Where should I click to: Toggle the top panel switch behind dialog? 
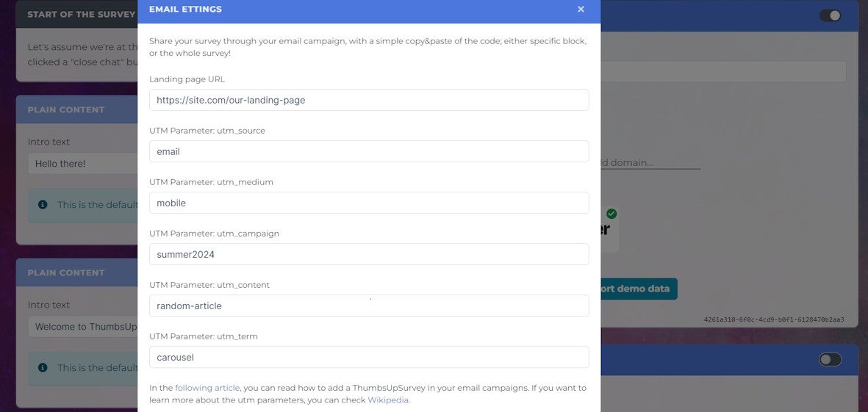830,15
